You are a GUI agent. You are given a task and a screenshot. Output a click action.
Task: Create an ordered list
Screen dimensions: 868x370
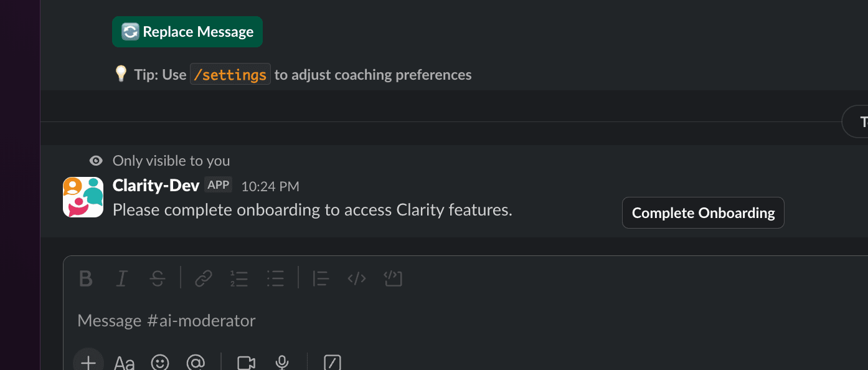click(x=239, y=278)
